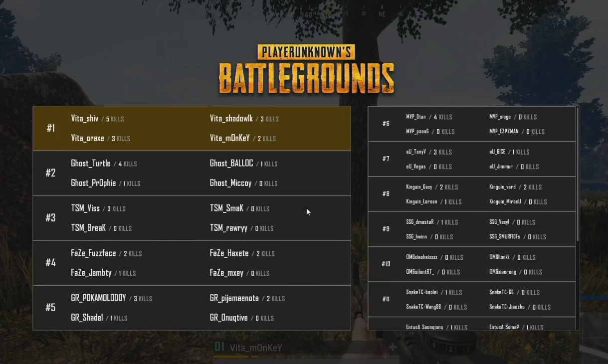
Task: Select SSG_dmasteR in ninth place row
Action: pyautogui.click(x=420, y=222)
